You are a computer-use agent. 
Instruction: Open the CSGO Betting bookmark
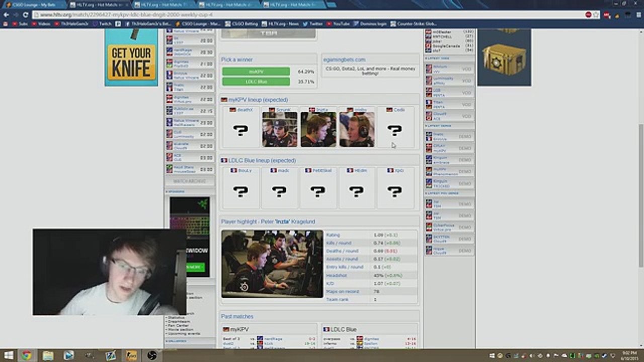pyautogui.click(x=242, y=24)
